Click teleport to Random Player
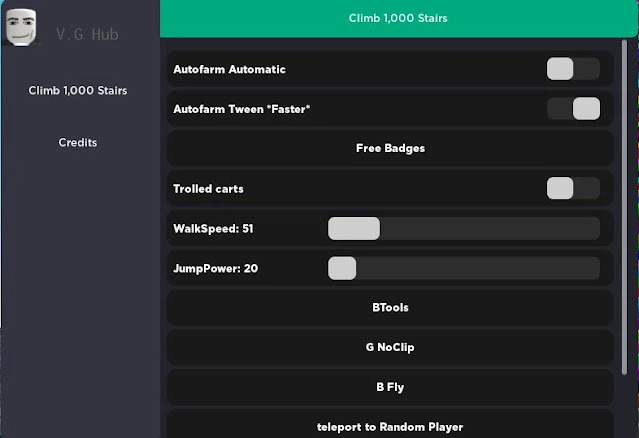This screenshot has height=438, width=639. click(x=390, y=425)
